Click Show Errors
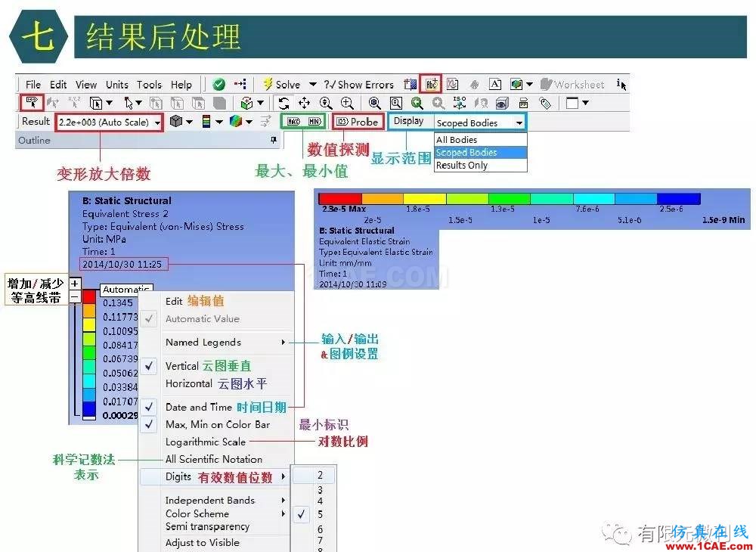Viewport: 756px width, 552px height. [x=359, y=85]
